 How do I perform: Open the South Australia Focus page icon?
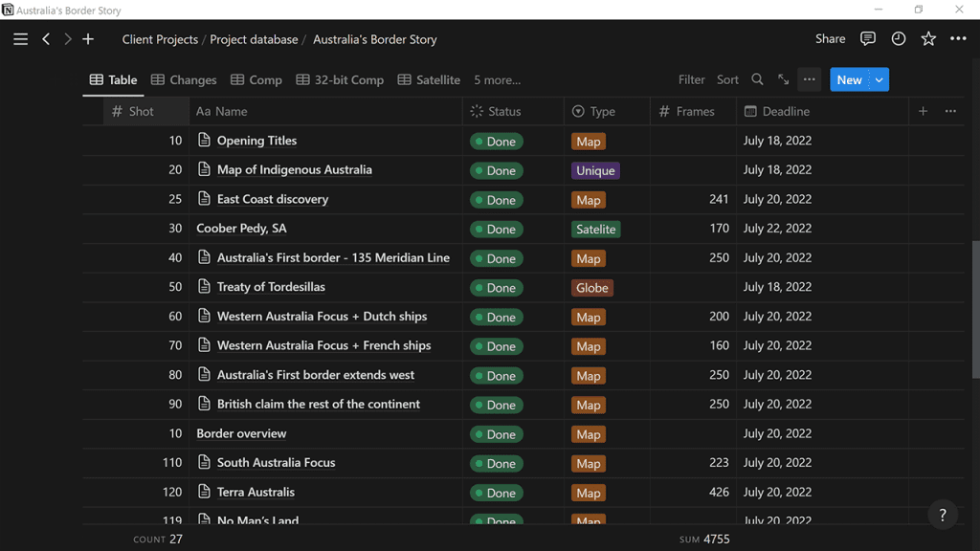tap(204, 462)
